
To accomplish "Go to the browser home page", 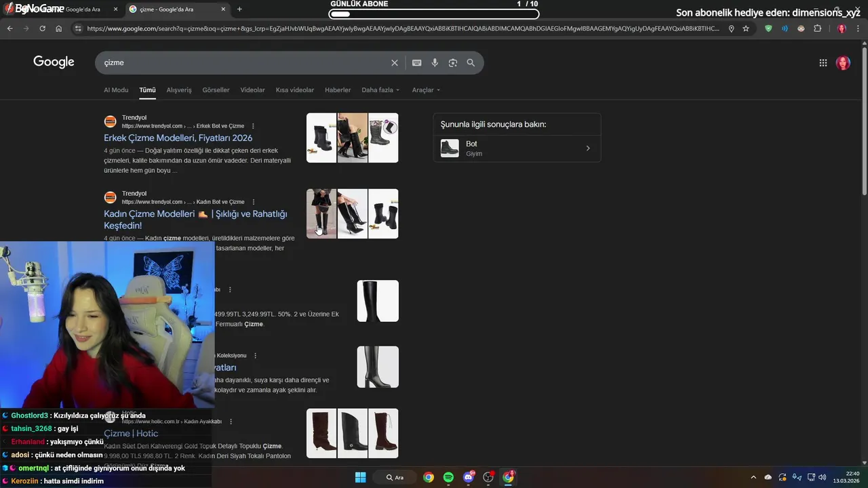I will pyautogui.click(x=58, y=28).
